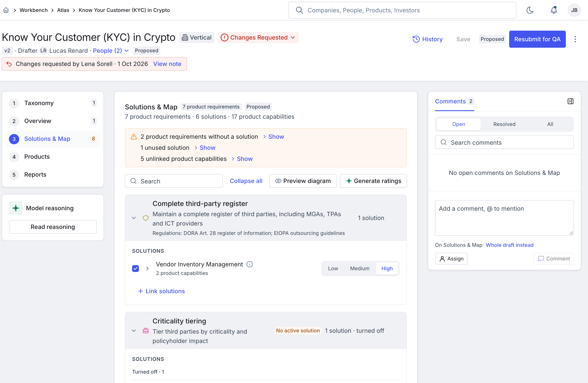Show product requirements without a solution

[274, 136]
